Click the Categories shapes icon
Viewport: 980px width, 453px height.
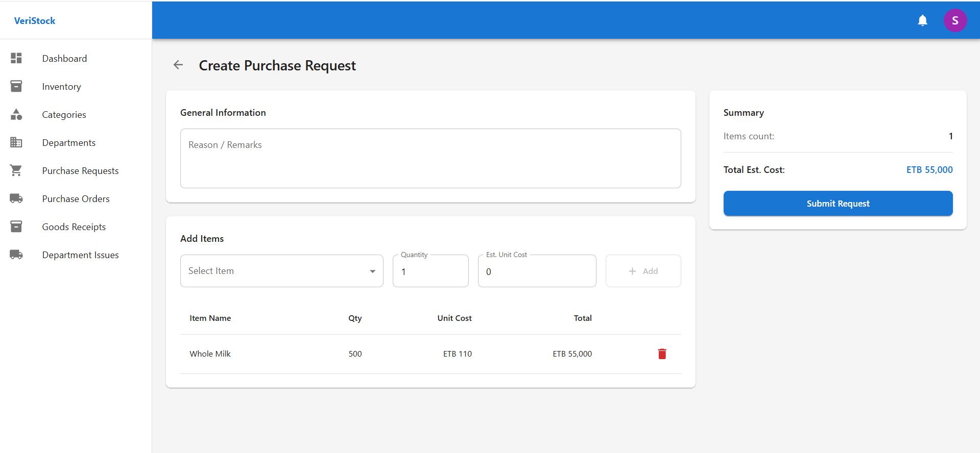[16, 114]
